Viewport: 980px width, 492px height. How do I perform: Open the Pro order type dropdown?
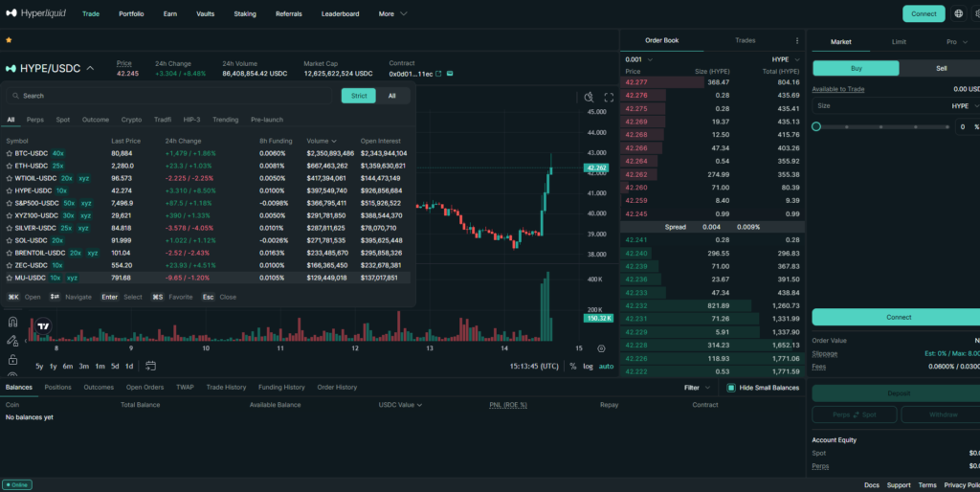[x=956, y=42]
